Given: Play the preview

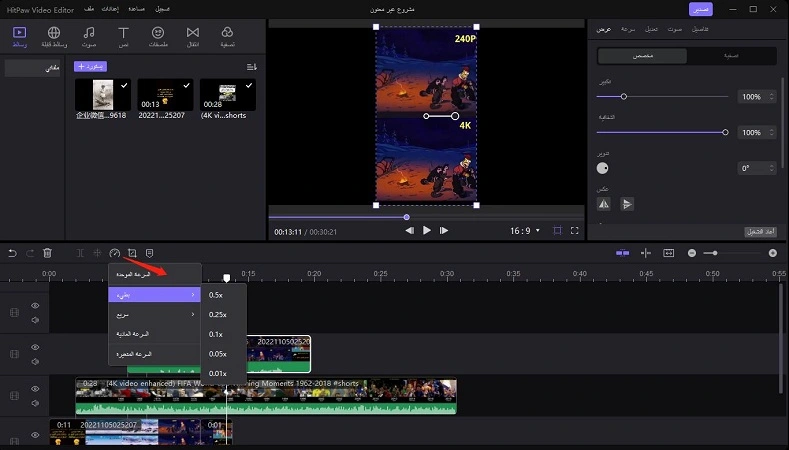Looking at the screenshot, I should pos(427,231).
